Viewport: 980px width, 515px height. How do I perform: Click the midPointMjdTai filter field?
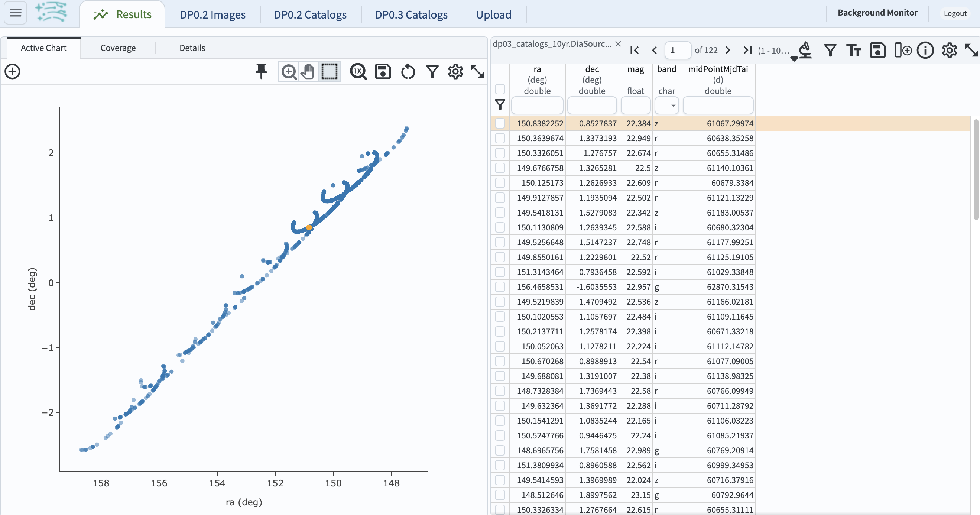pos(718,106)
